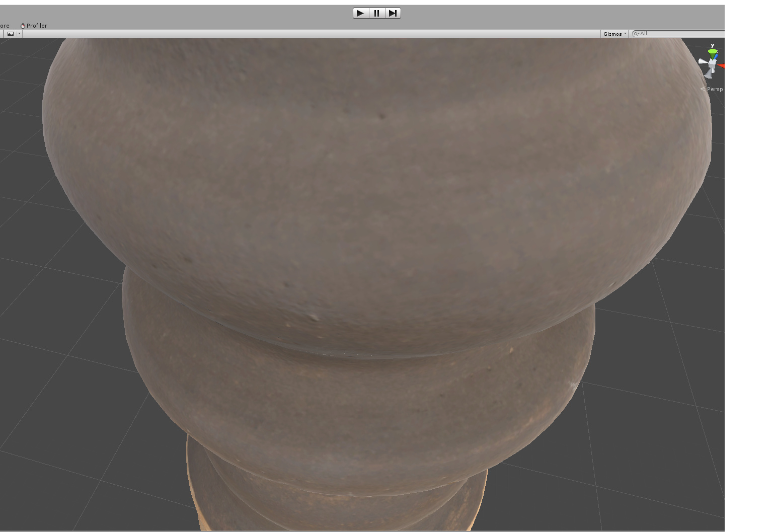Click the scene search field showing All
This screenshot has height=532, width=773.
click(x=679, y=34)
